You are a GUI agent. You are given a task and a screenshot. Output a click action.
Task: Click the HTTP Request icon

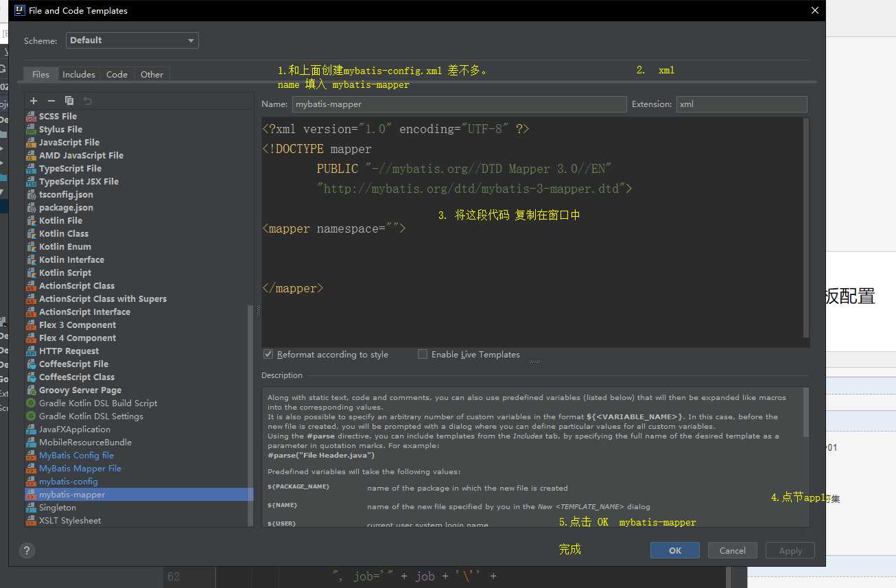pyautogui.click(x=31, y=351)
